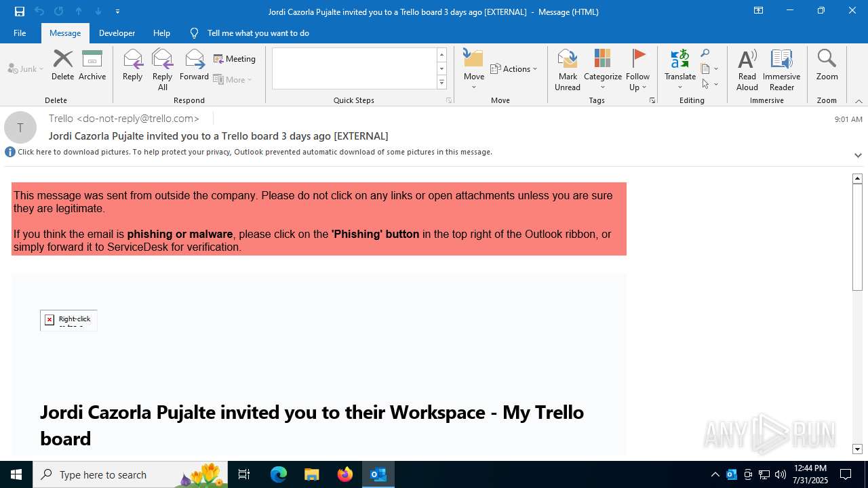The image size is (868, 488).
Task: Open the Related items dropdown in Editing
Action: click(709, 68)
